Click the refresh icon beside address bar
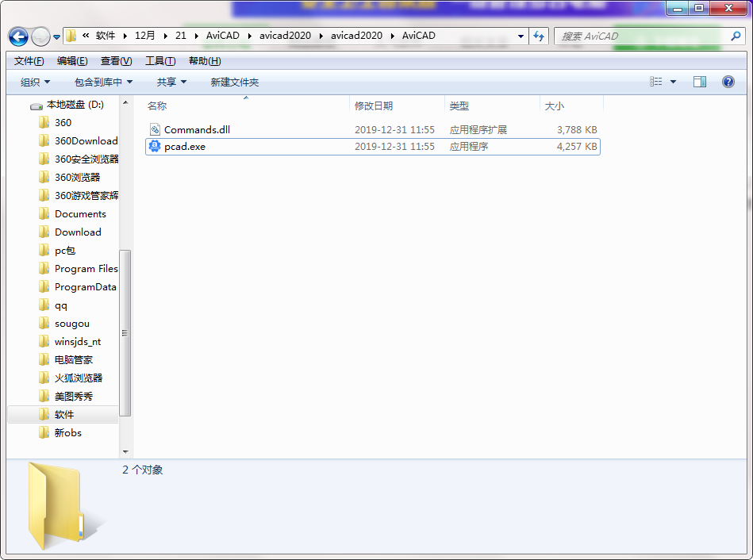This screenshot has height=560, width=753. [x=539, y=36]
